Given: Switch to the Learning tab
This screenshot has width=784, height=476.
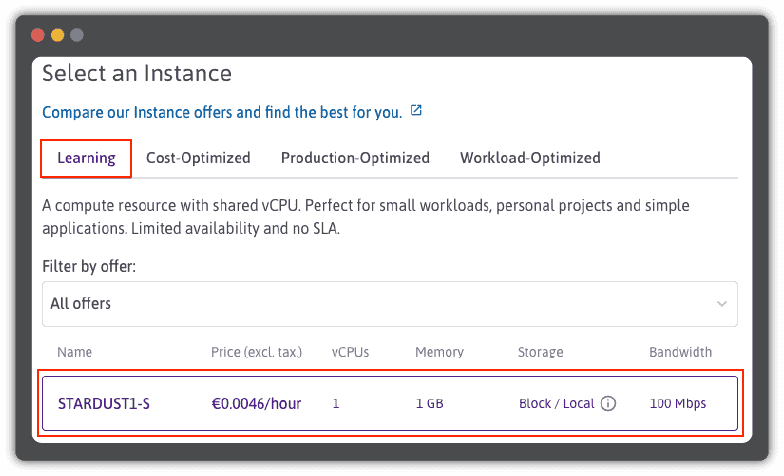Looking at the screenshot, I should click(x=86, y=158).
